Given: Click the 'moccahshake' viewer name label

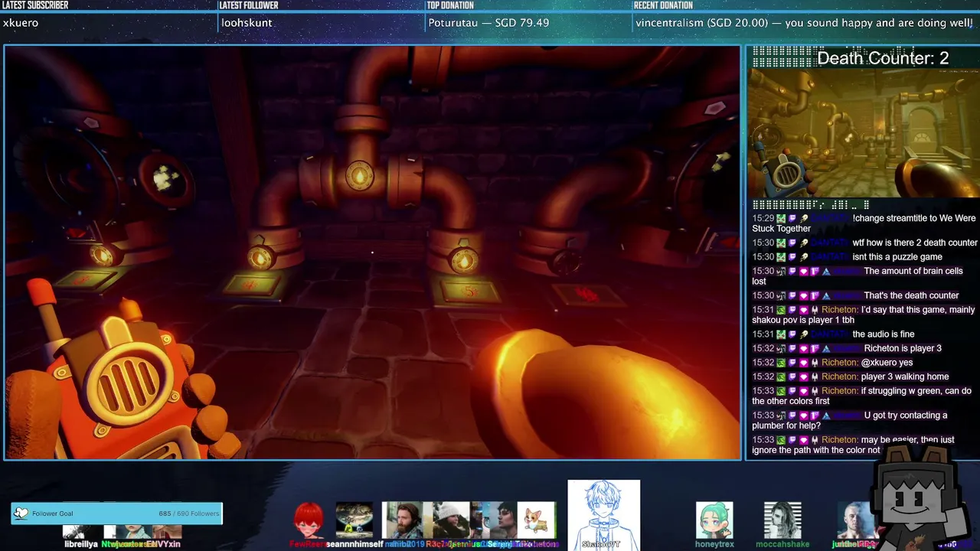Looking at the screenshot, I should click(x=783, y=544).
